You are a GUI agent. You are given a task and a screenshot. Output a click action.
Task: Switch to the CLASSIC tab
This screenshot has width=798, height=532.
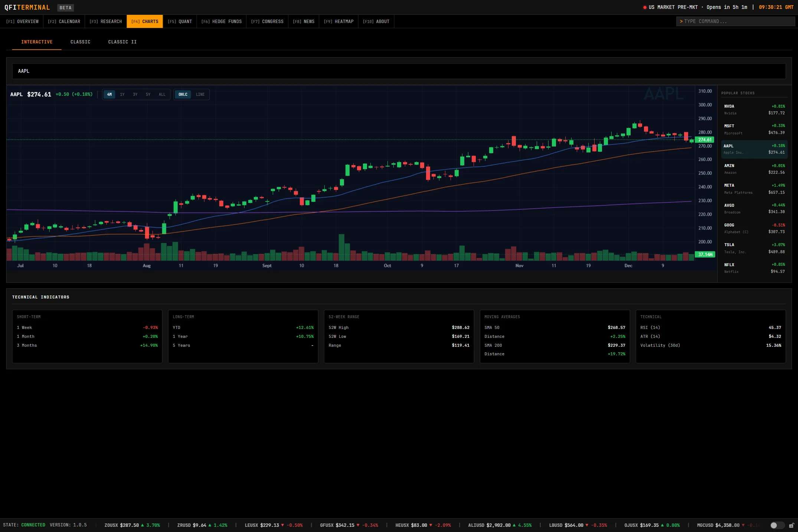click(80, 42)
